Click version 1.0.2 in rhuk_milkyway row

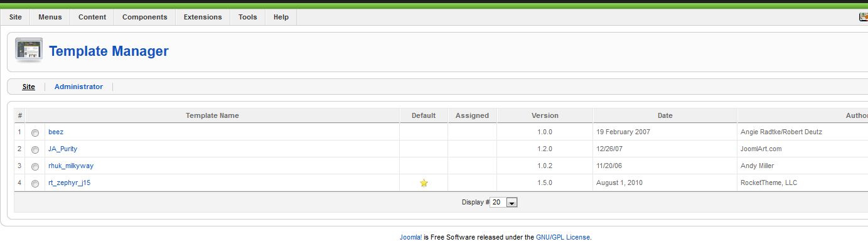click(545, 166)
